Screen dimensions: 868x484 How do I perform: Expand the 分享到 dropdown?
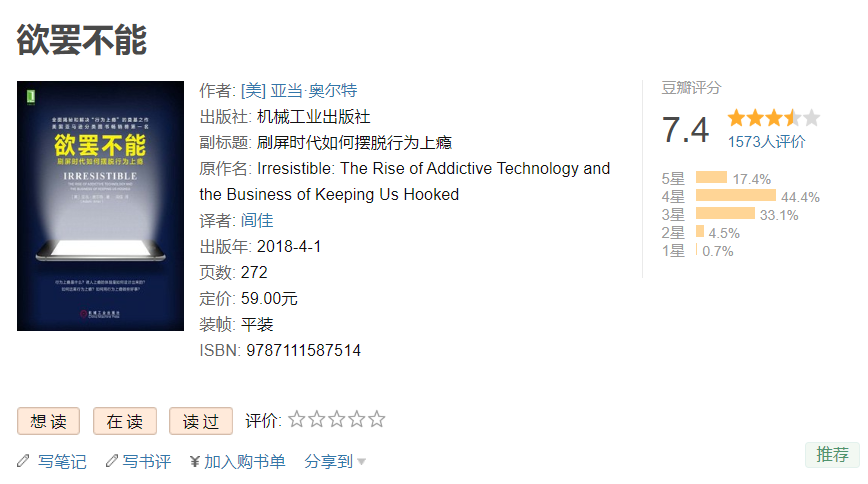(334, 461)
